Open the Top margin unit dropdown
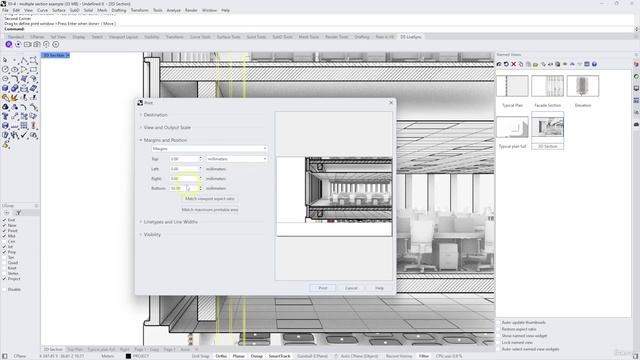Screen dimensions: 640x360 pos(237,159)
